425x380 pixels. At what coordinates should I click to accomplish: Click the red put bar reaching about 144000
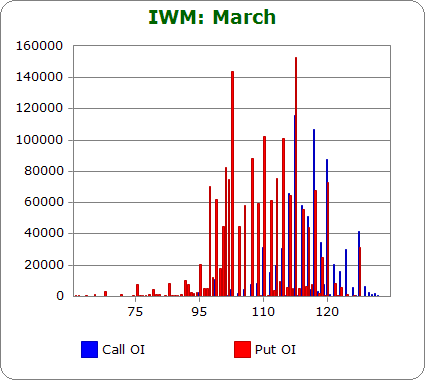click(232, 184)
